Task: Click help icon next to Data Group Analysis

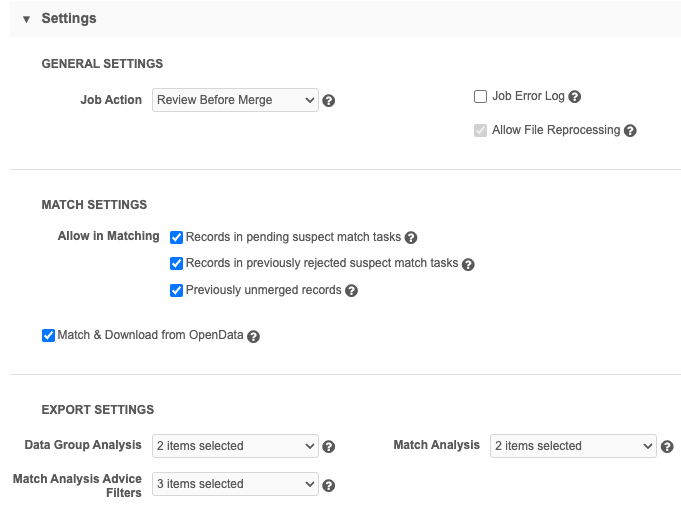Action: [x=329, y=447]
